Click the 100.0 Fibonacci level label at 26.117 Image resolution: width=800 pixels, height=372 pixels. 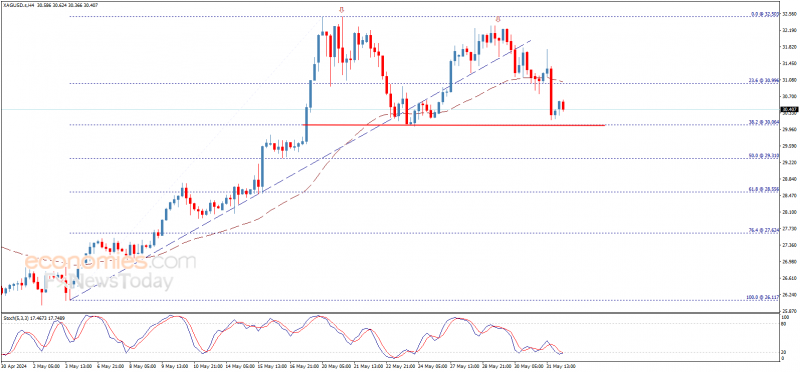click(763, 297)
